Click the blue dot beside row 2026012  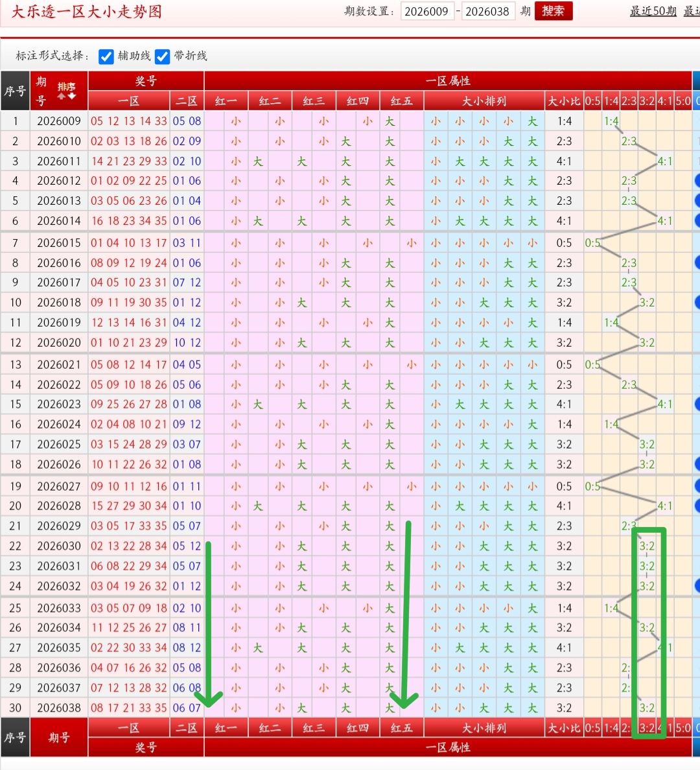click(697, 181)
